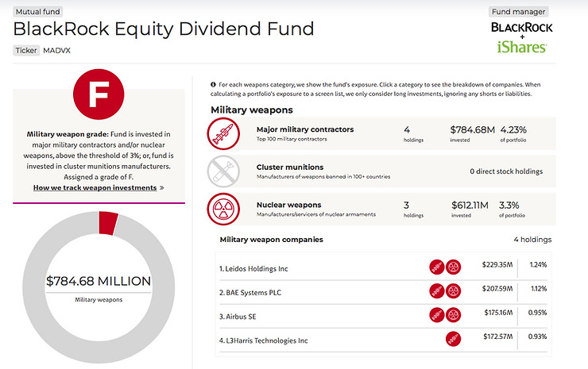Expand Nuclear weapons category
The image size is (588, 369).
[381, 209]
